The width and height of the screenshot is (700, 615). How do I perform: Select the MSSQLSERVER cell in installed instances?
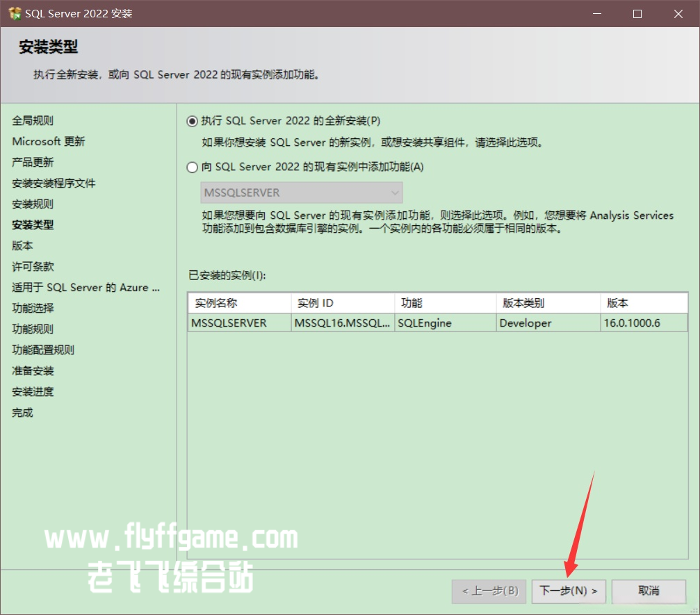[x=240, y=323]
